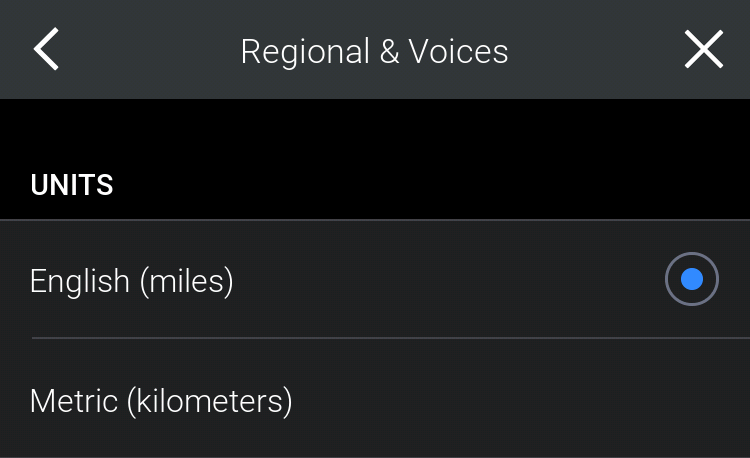Viewport: 750px width, 458px height.
Task: Tap the back chevron in the header
Action: [x=46, y=50]
